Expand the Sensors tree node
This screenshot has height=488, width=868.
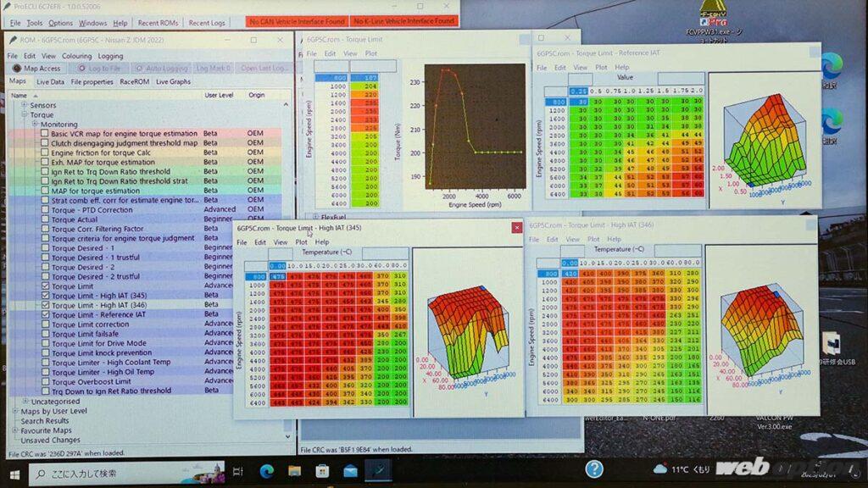24,105
